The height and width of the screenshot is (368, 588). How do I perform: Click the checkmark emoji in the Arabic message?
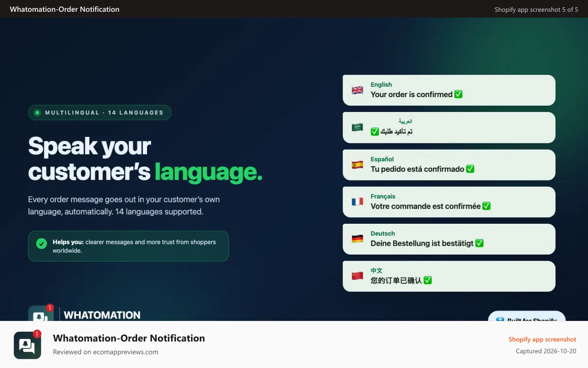click(x=375, y=131)
